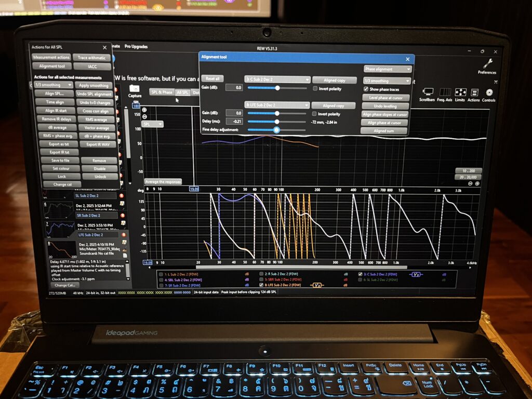Open the Pro Upgrades menu
This screenshot has height=399, width=532.
click(x=136, y=47)
